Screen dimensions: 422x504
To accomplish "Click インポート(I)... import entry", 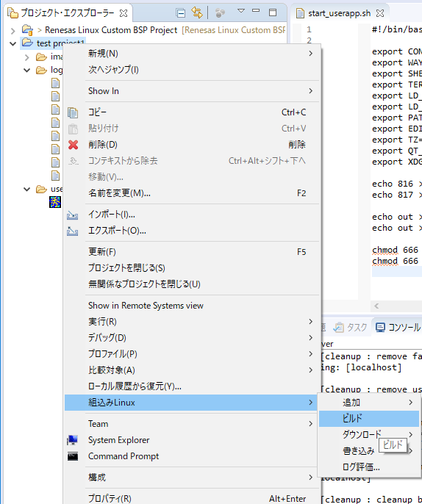I will 193,215.
